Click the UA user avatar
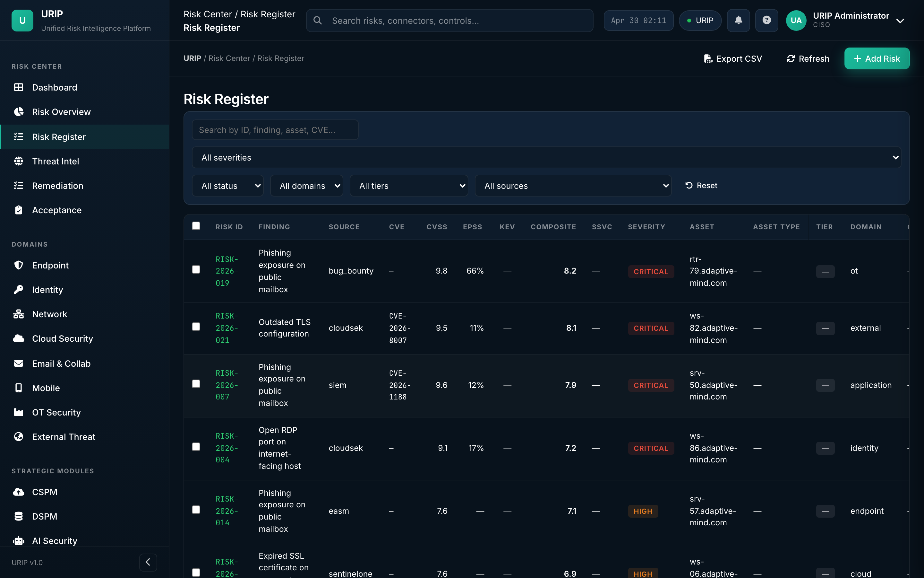This screenshot has width=924, height=578. (x=796, y=21)
